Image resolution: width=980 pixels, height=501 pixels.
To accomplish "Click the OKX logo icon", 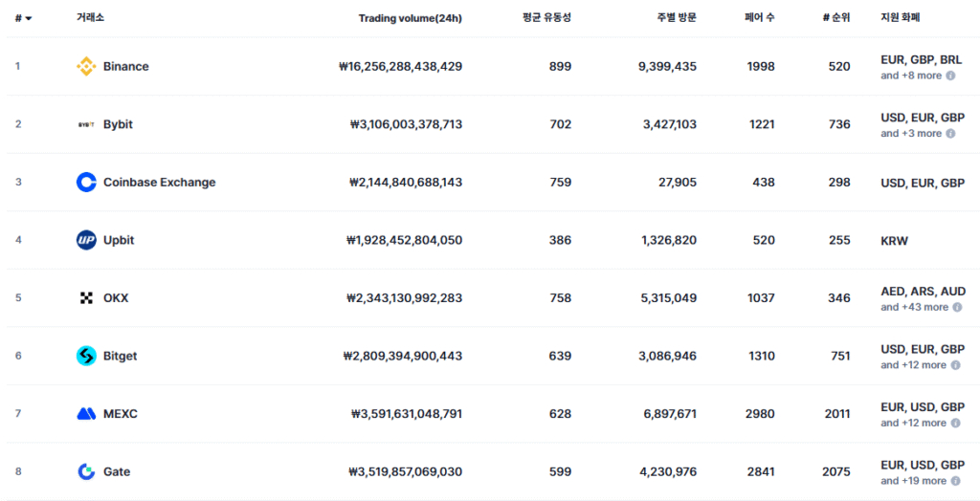I will coord(86,298).
